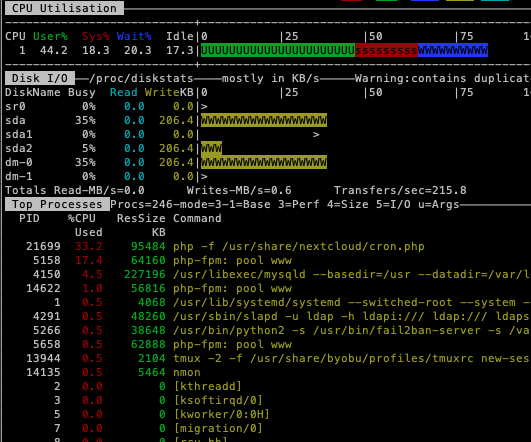Click the CPU Utilisation section header

(64, 8)
